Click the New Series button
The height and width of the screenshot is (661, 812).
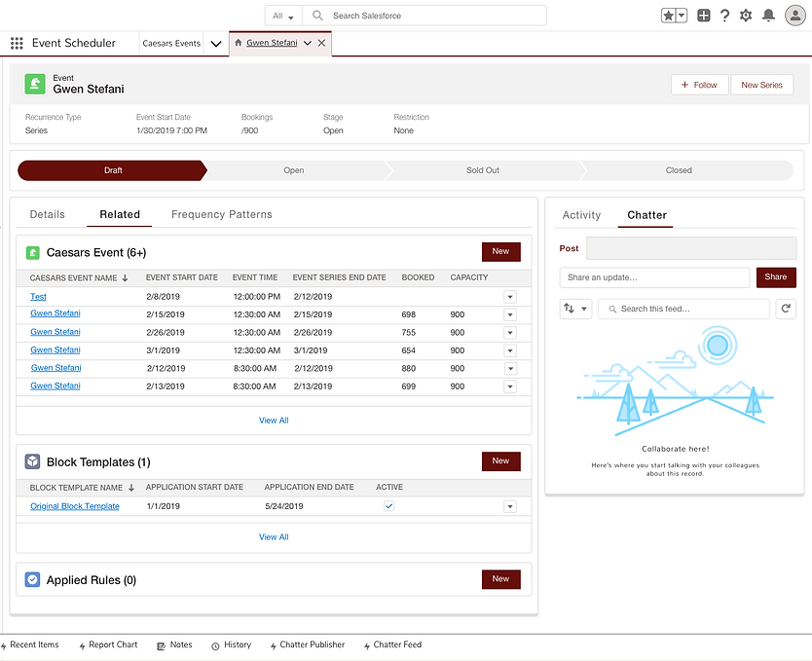click(761, 85)
